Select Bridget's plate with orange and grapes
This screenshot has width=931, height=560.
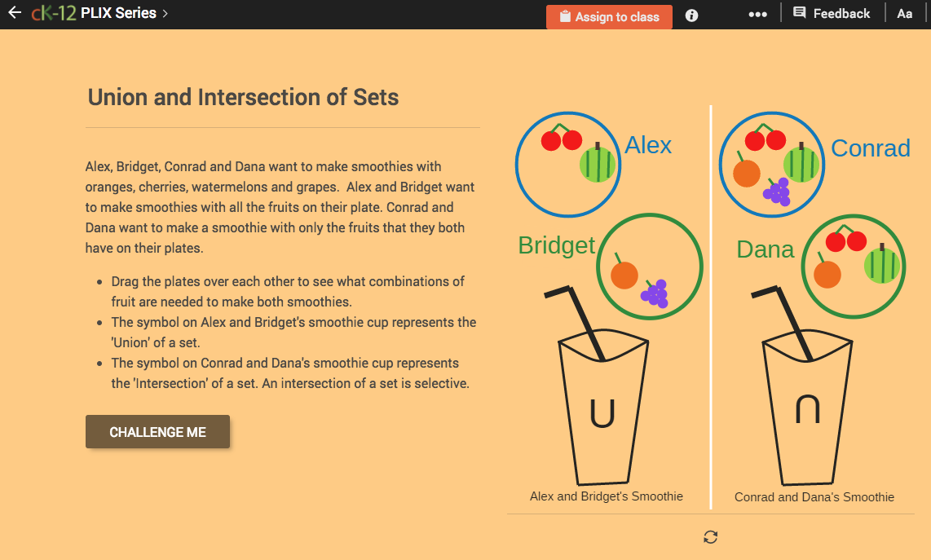click(x=650, y=266)
